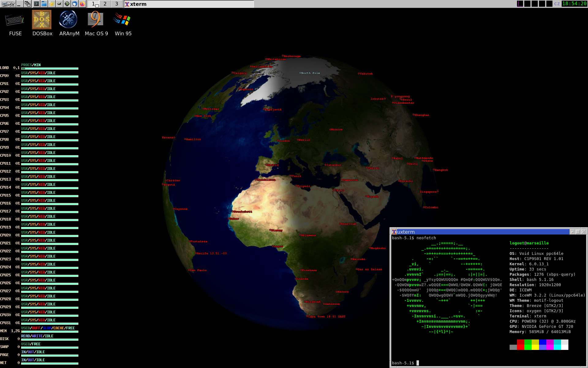This screenshot has height=368, width=588.
Task: Launch terminal from taskbar icon
Action: pos(36,4)
